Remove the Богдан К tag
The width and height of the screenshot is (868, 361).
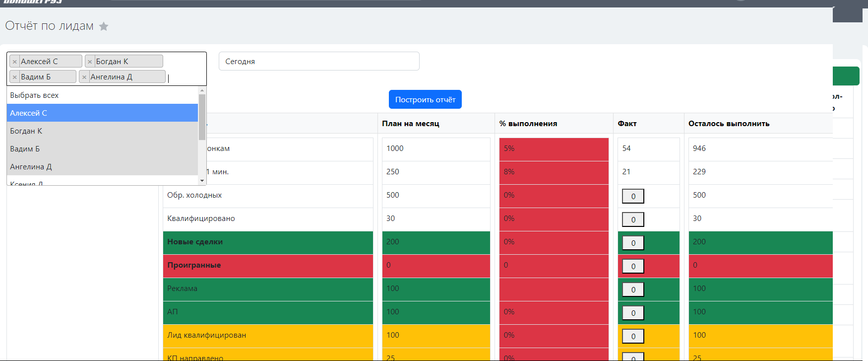click(90, 62)
